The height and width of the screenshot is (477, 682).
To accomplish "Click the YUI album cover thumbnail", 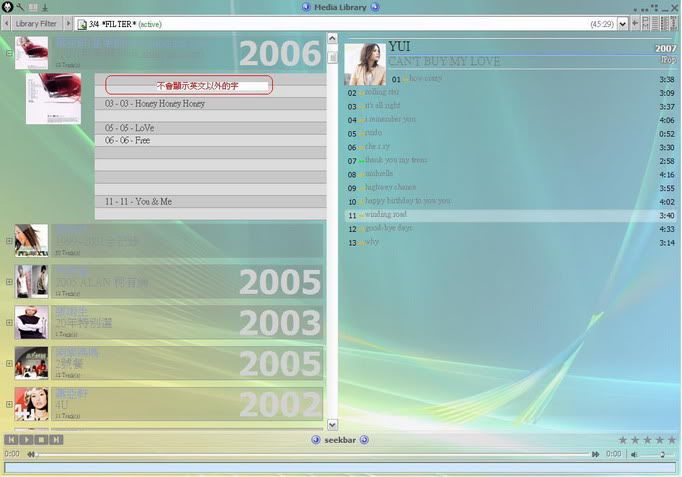I will pyautogui.click(x=364, y=64).
